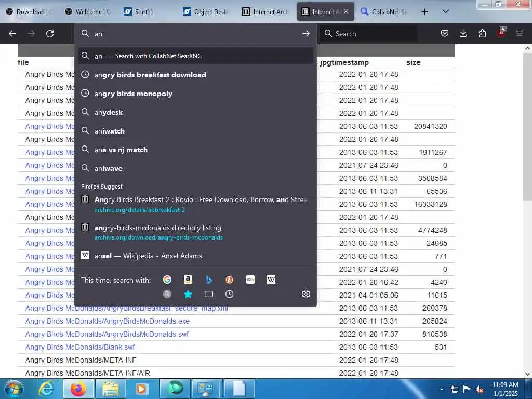This screenshot has width=532, height=399.
Task: Open the Blank.swf file link
Action: pos(79,347)
